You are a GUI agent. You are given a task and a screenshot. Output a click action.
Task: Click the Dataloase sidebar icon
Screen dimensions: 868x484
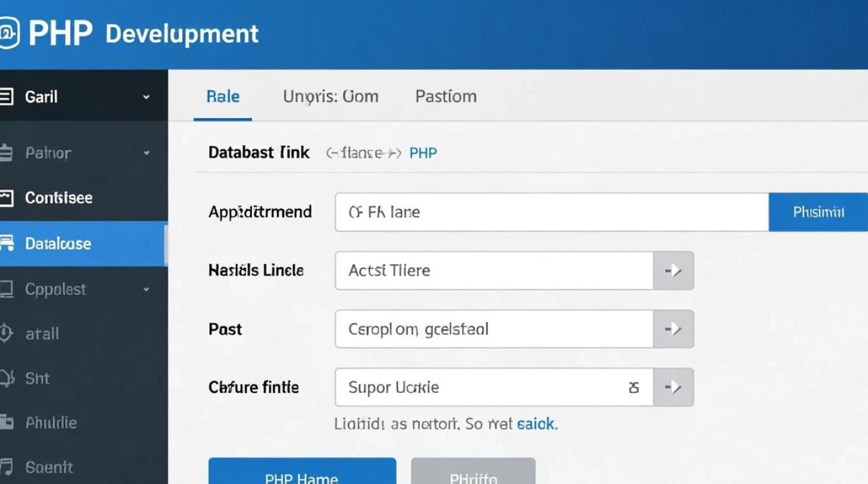[6, 243]
